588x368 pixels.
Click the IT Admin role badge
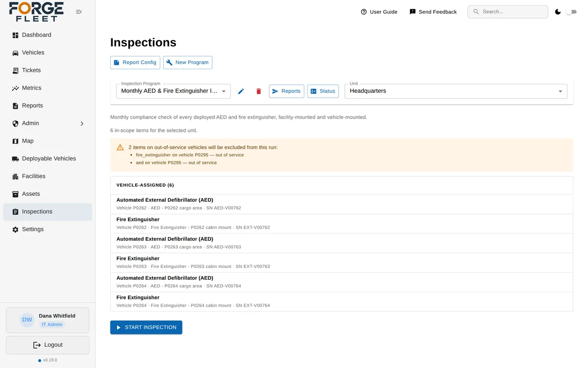pyautogui.click(x=52, y=324)
